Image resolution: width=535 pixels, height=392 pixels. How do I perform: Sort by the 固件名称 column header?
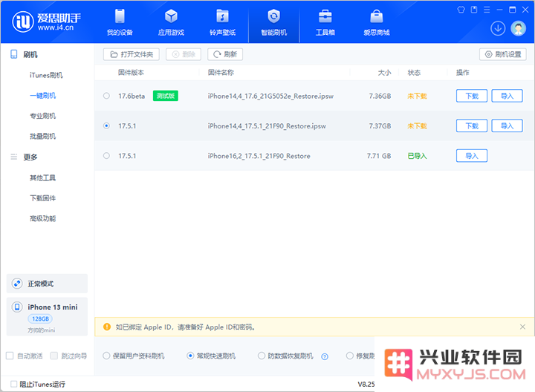coord(221,72)
